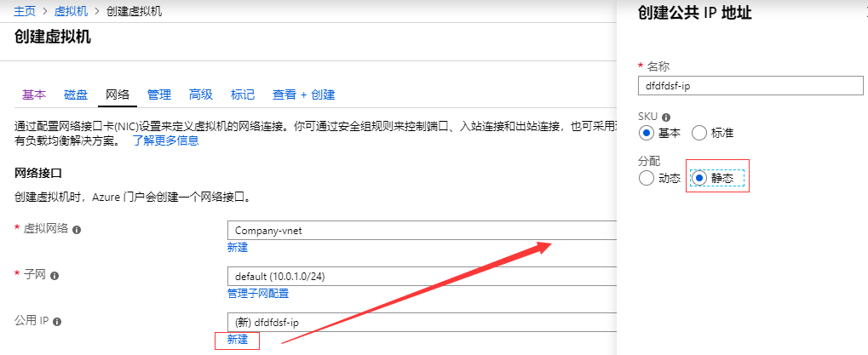
Task: Choose 静态 allocation radio option
Action: (699, 178)
